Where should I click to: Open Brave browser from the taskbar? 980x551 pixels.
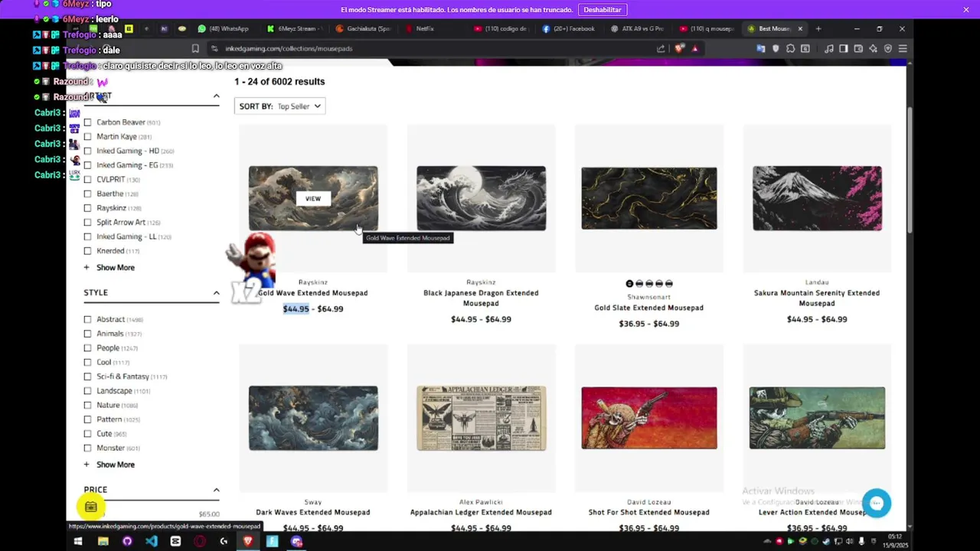pos(248,541)
